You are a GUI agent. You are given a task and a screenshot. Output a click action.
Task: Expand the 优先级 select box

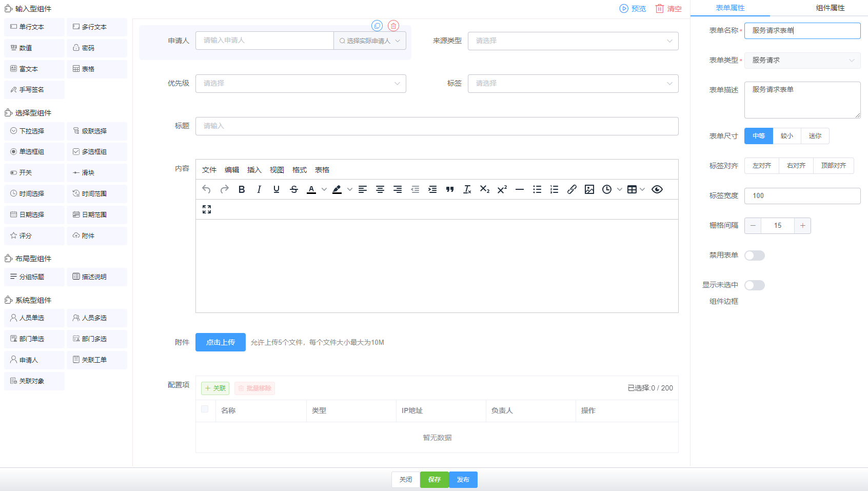[301, 84]
